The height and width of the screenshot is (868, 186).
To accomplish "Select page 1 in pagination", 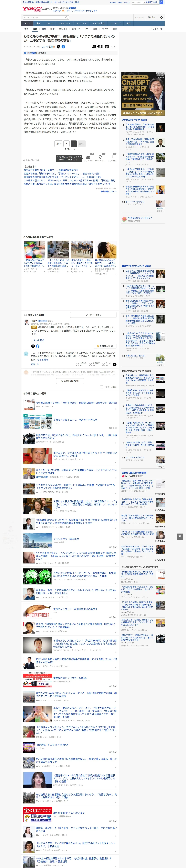I will coord(66,144).
